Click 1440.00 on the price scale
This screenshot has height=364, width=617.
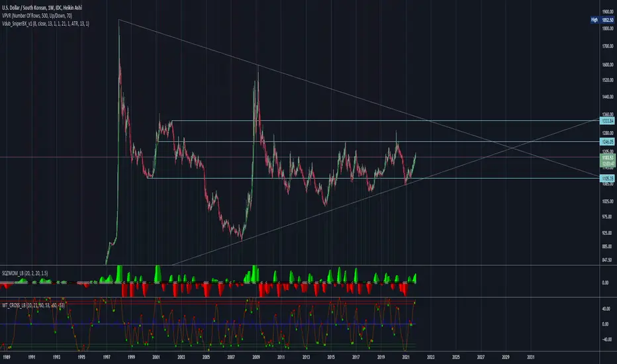pos(608,97)
